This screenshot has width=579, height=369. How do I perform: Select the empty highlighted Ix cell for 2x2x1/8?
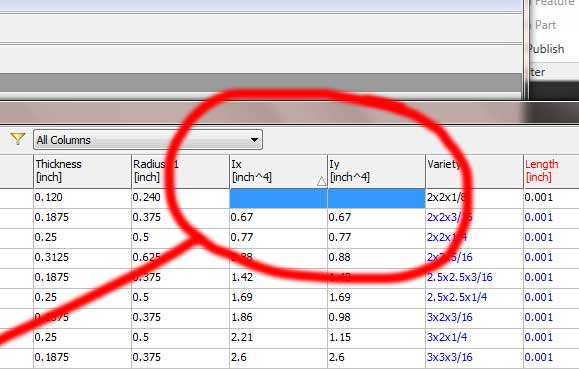click(278, 198)
